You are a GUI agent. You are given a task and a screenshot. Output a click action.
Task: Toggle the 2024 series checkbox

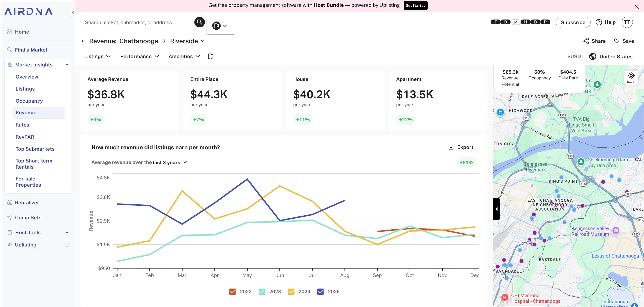(291, 291)
